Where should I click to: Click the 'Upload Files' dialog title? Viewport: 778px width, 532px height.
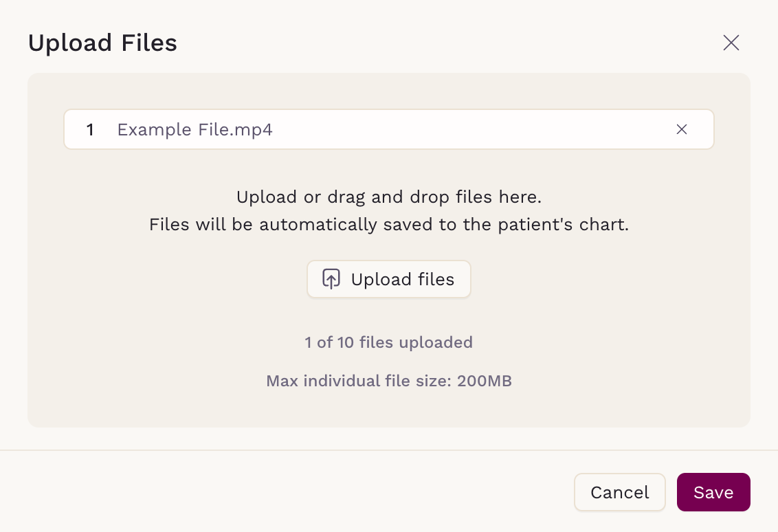pyautogui.click(x=102, y=43)
